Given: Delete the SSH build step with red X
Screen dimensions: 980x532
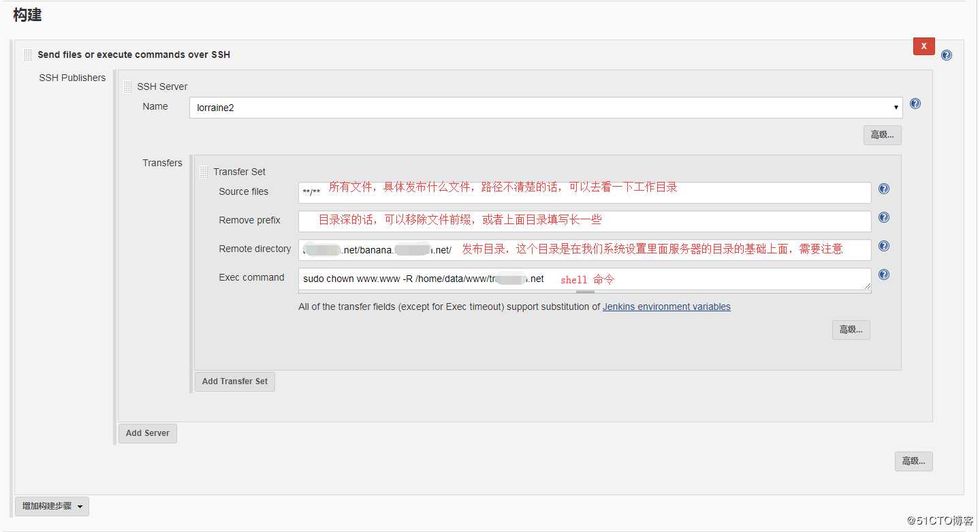Looking at the screenshot, I should point(923,46).
